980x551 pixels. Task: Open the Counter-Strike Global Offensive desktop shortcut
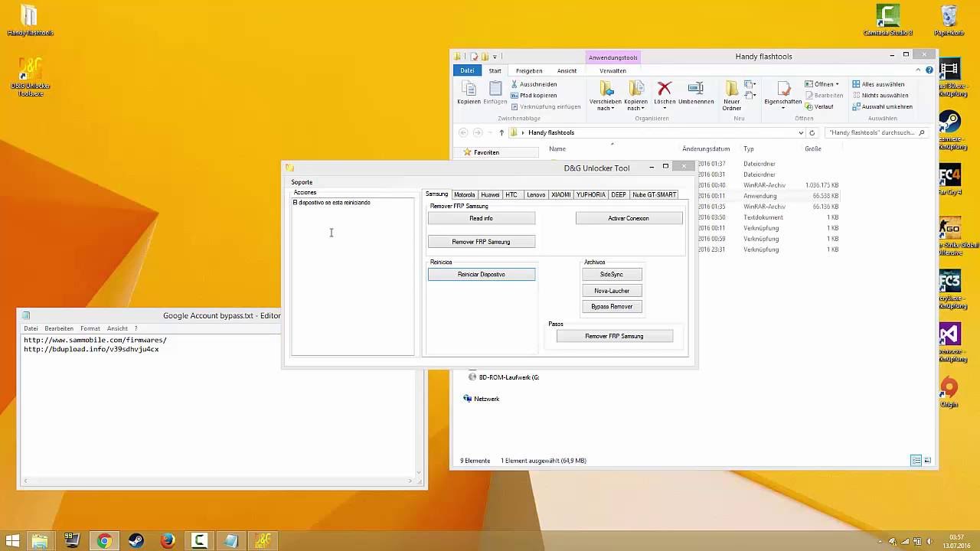pyautogui.click(x=949, y=237)
